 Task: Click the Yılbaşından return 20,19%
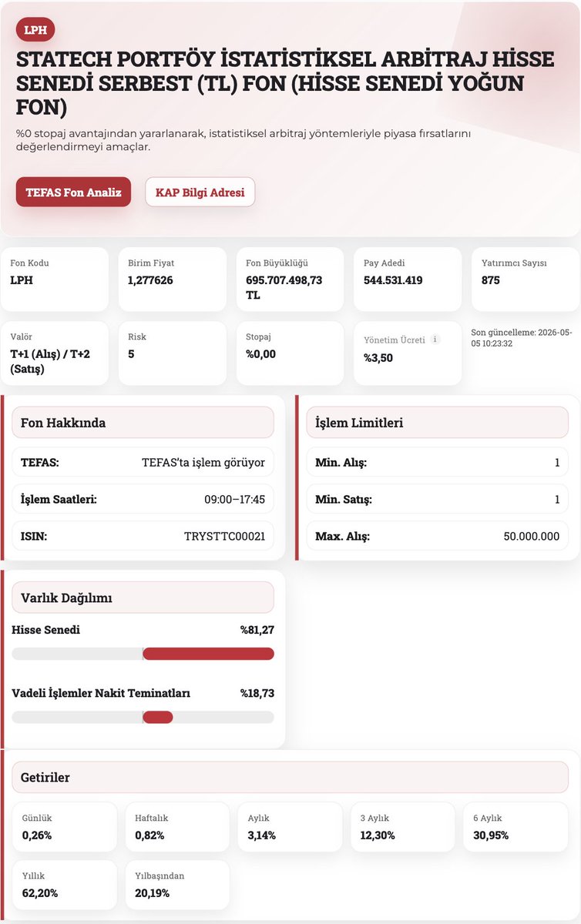point(153,893)
